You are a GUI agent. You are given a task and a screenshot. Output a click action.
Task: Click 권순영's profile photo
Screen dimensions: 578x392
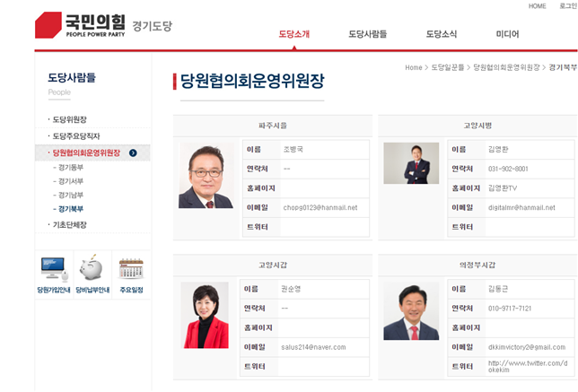pos(205,315)
